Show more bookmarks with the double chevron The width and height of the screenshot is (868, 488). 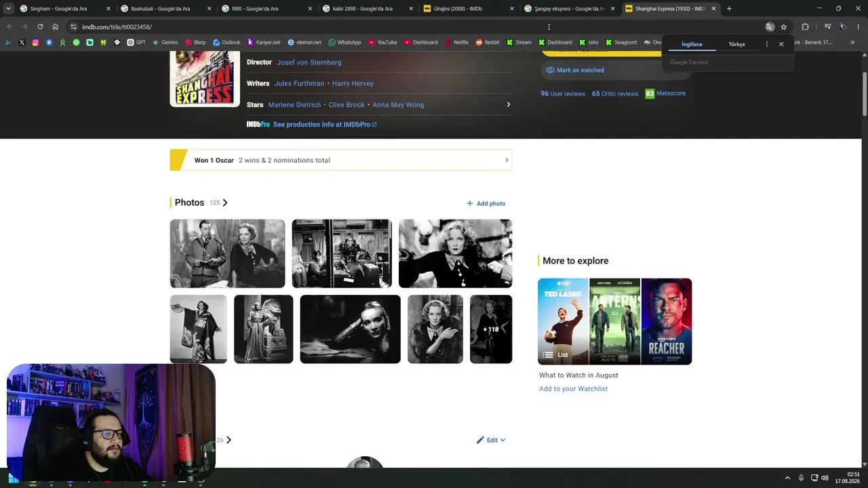point(852,42)
